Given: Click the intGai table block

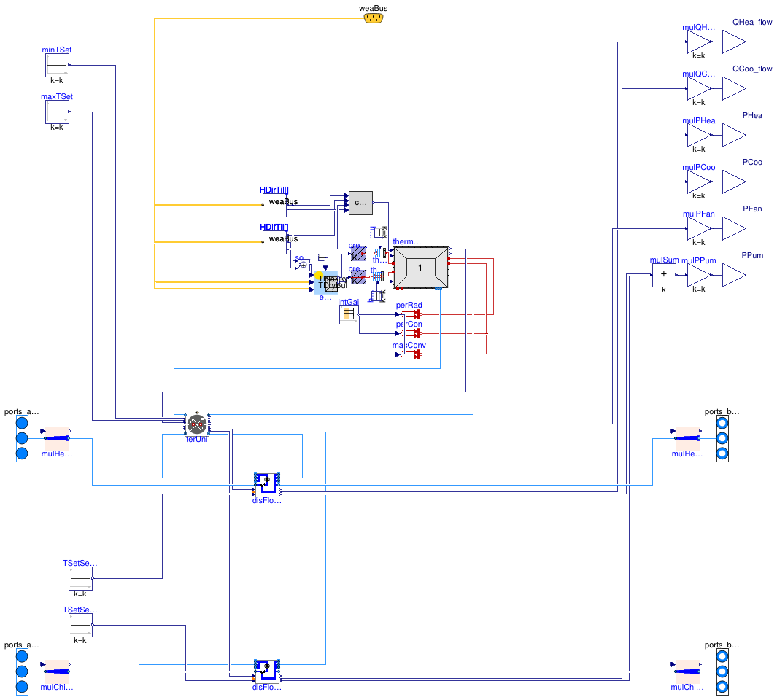Looking at the screenshot, I should pos(349,314).
